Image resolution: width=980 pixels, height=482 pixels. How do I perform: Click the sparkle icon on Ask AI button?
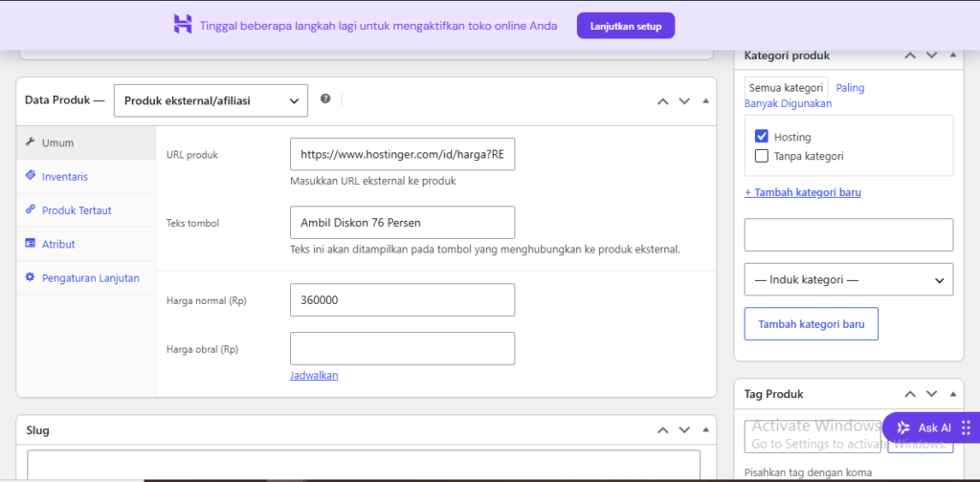tap(903, 427)
